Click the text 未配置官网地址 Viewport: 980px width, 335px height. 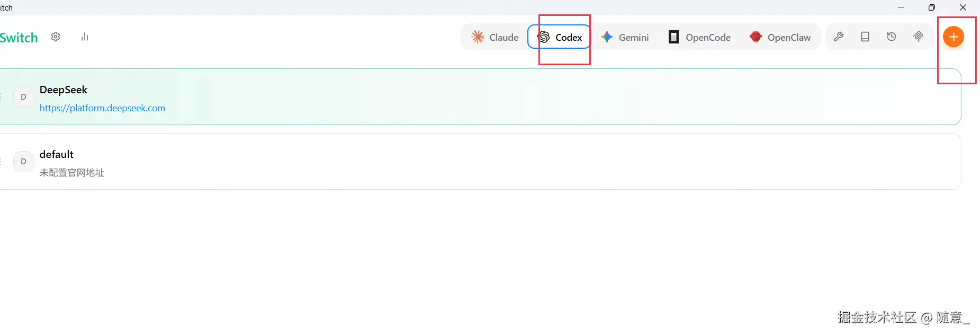coord(72,173)
